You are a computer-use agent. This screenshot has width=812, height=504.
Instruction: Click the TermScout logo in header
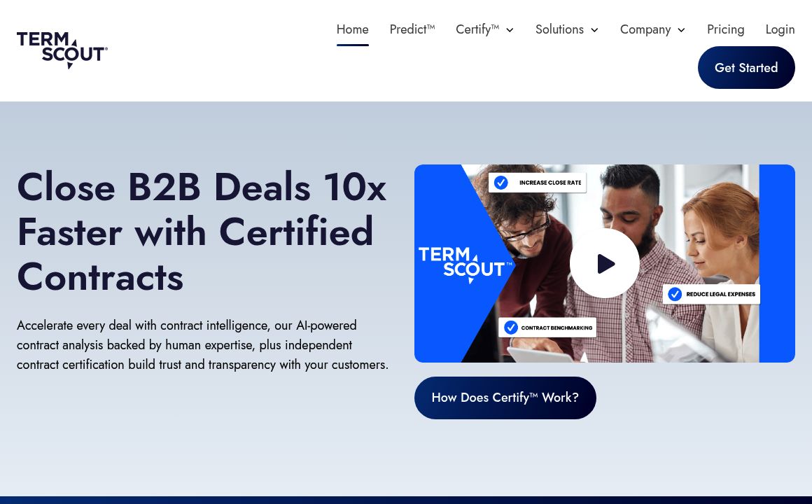[62, 50]
